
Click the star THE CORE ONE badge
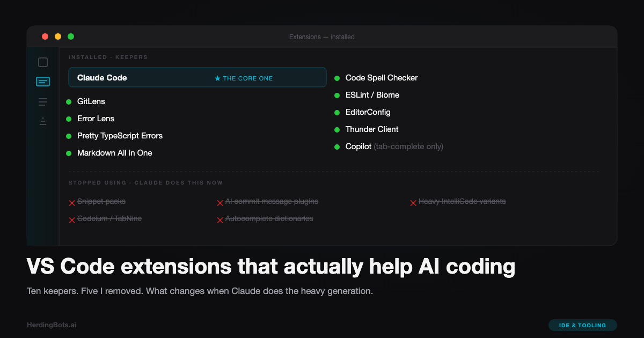point(244,78)
